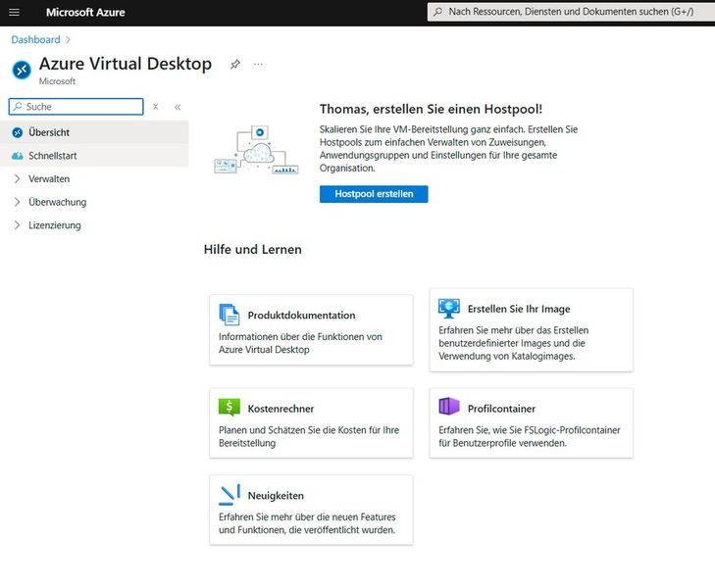The height and width of the screenshot is (588, 715).
Task: Open the Produktdokumentation card title
Action: 301,316
